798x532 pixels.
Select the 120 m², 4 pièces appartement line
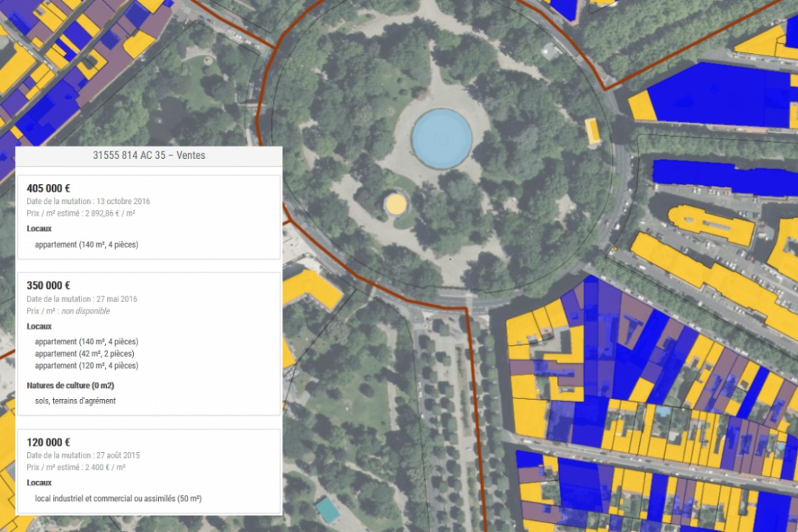(86, 366)
